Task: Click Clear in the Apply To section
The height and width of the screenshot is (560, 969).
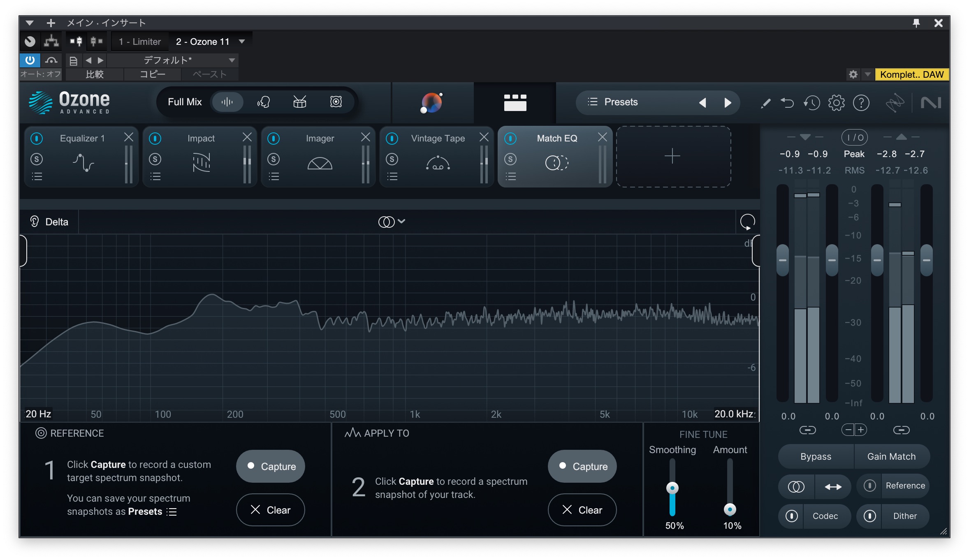Action: click(582, 510)
